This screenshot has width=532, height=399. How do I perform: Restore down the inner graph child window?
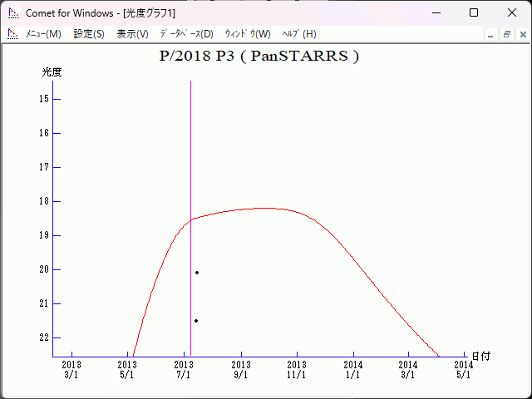pos(506,34)
